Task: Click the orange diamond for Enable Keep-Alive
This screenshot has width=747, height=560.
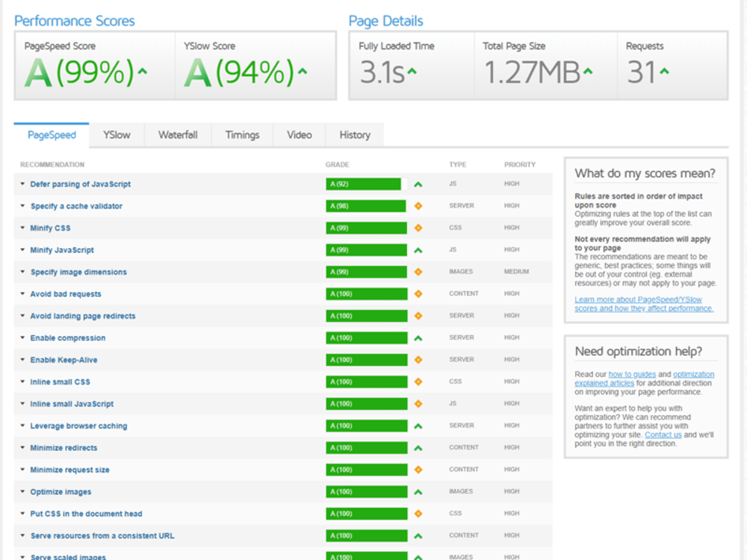Action: click(x=418, y=360)
